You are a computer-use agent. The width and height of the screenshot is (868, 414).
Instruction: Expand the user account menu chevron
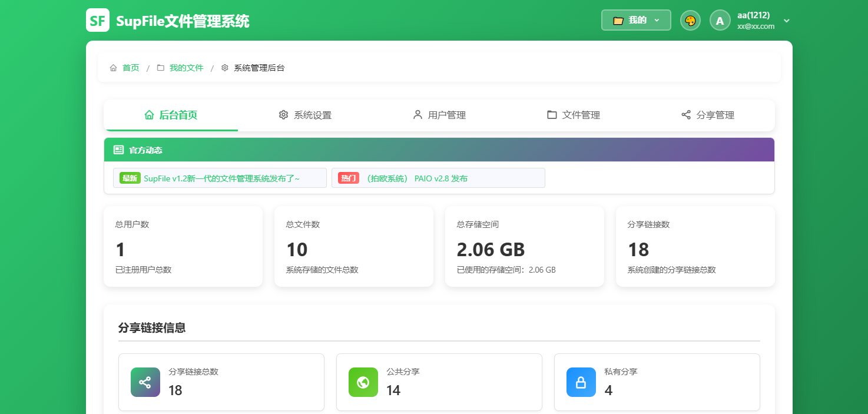[x=786, y=21]
